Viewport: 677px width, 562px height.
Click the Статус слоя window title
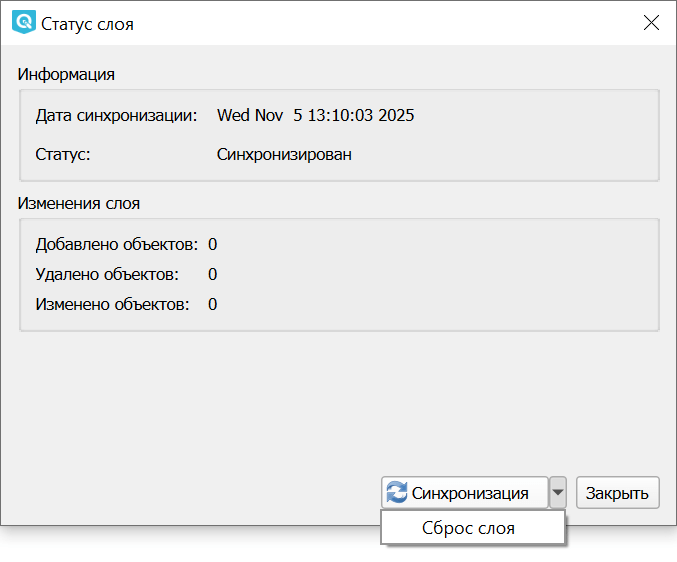pyautogui.click(x=87, y=24)
